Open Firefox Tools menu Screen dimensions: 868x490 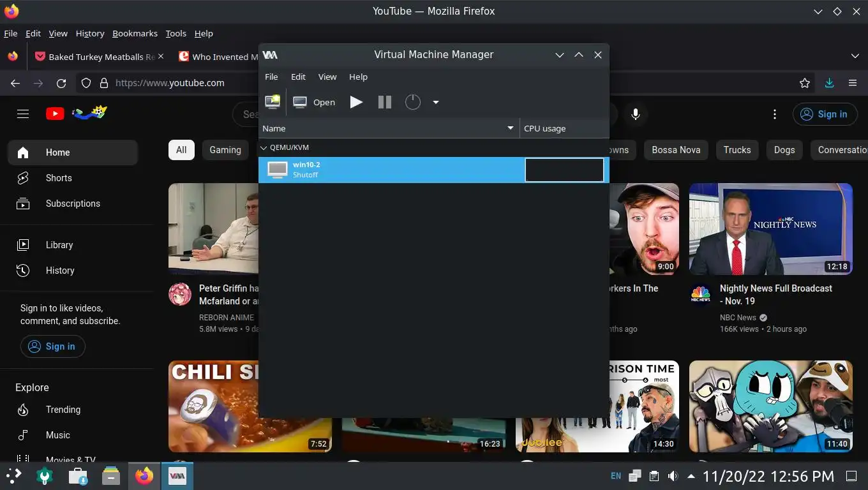(176, 33)
